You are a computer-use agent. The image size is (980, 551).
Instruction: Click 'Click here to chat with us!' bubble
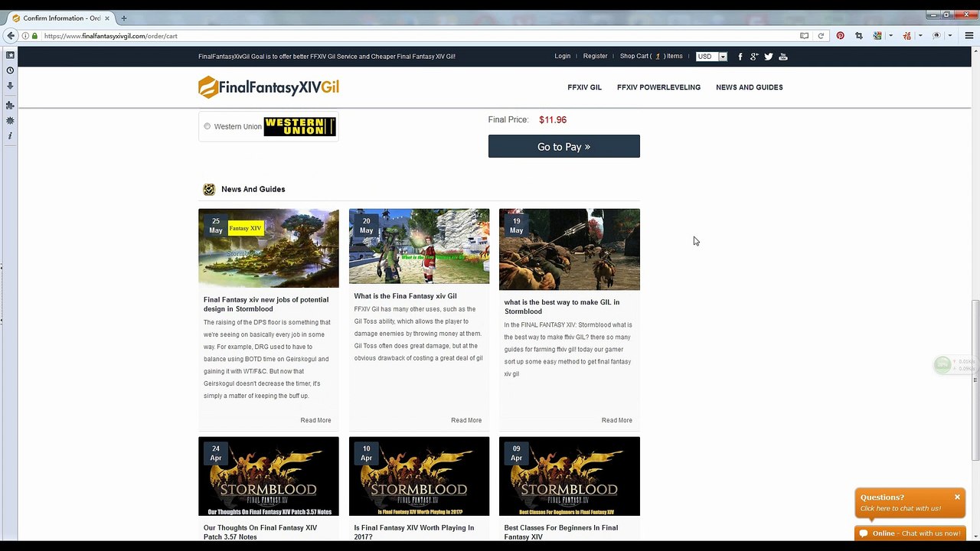click(900, 508)
